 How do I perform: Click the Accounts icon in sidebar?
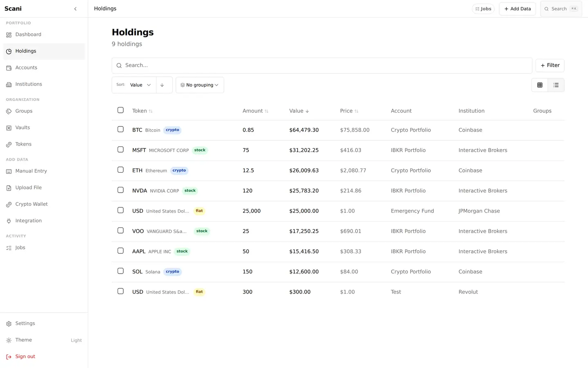point(9,68)
